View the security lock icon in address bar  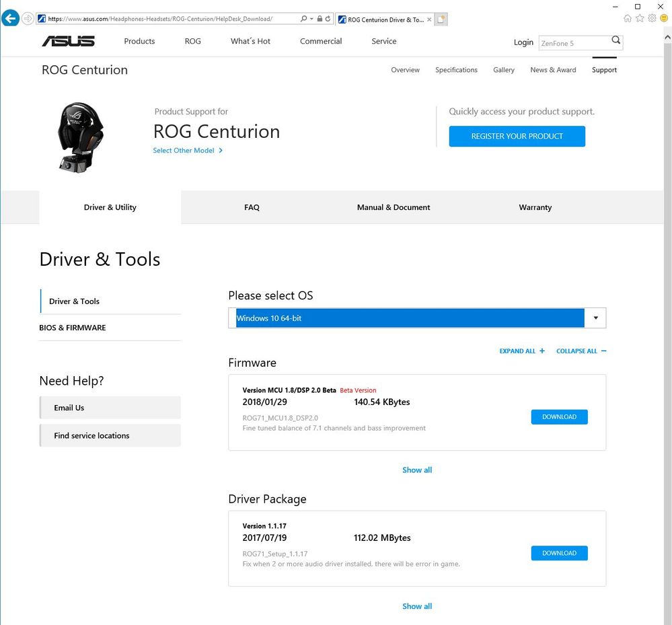[x=320, y=18]
